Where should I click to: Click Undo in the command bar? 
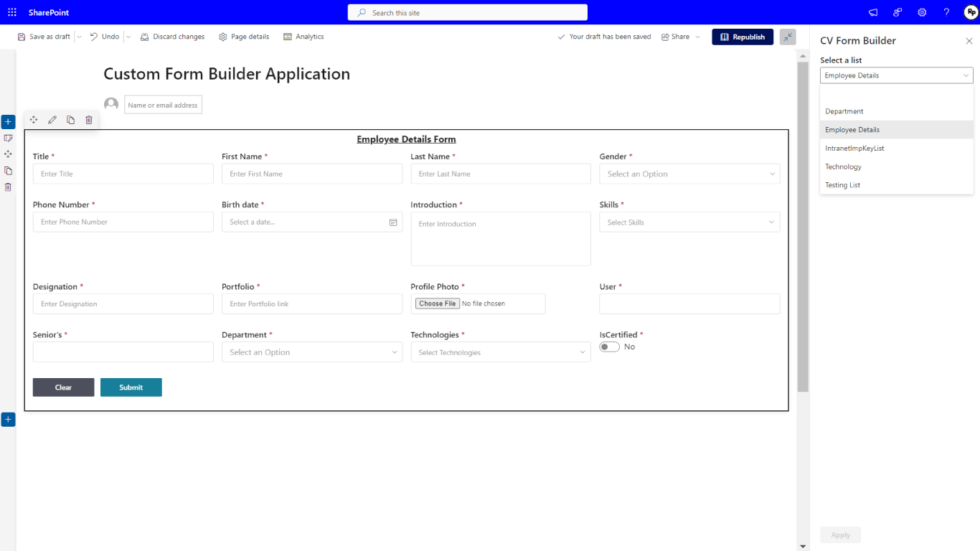pyautogui.click(x=105, y=37)
